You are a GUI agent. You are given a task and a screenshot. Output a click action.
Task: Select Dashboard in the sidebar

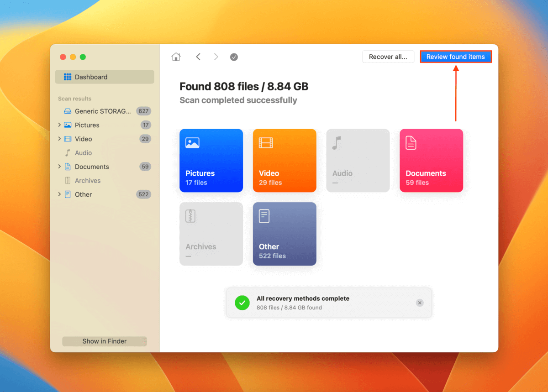click(x=105, y=77)
